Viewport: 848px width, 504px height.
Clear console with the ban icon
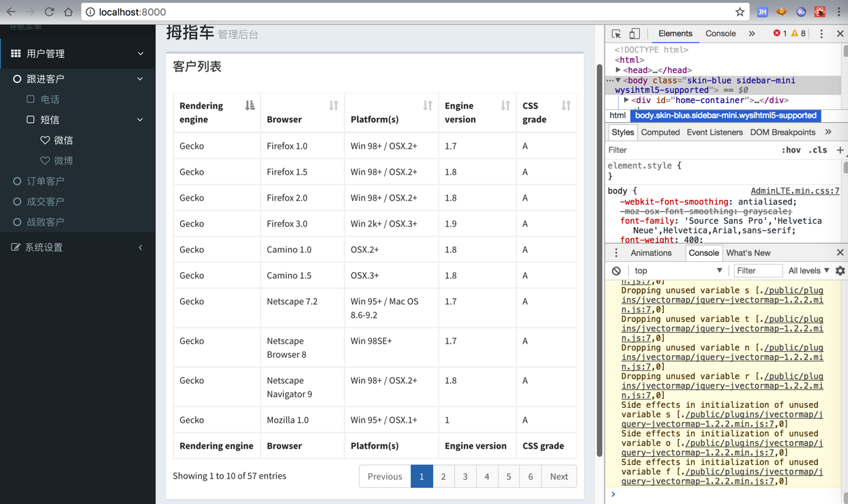(616, 271)
